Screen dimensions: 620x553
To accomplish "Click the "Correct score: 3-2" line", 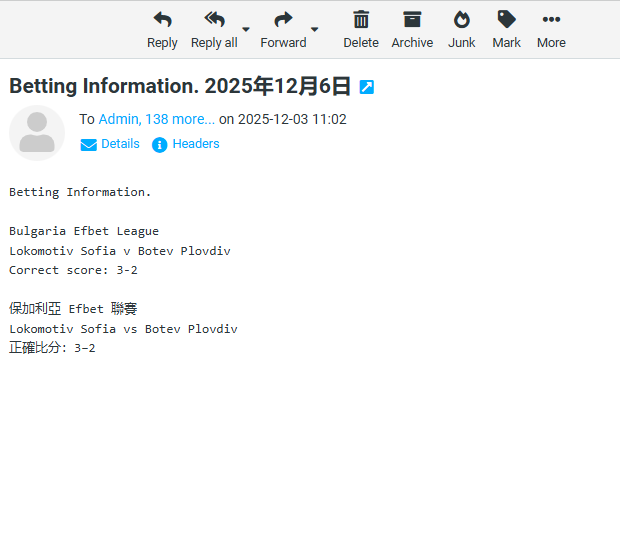I will pos(73,270).
